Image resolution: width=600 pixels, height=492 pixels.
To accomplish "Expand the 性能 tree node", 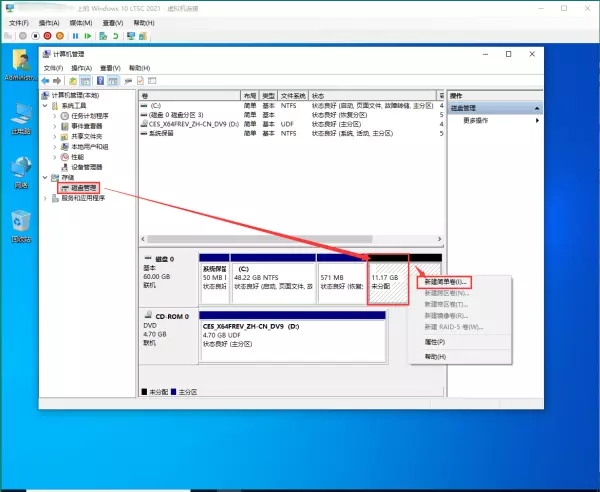I will tap(55, 157).
